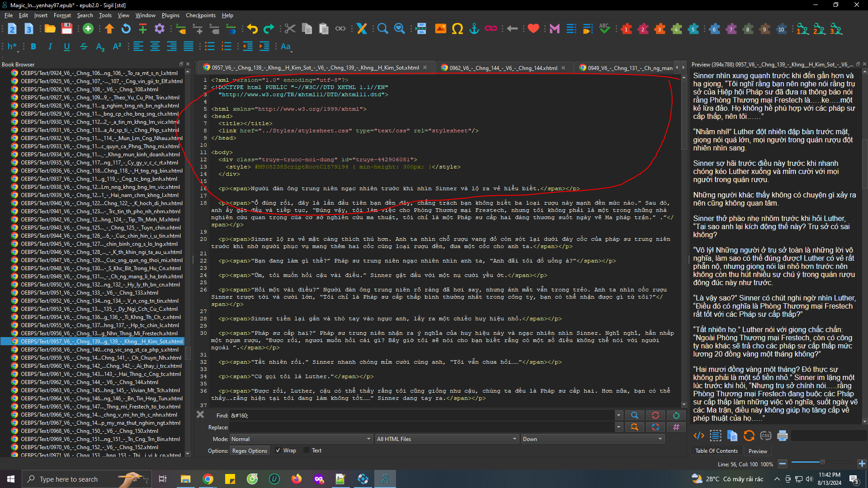
Task: Click the purple gear settings icon
Action: click(159, 29)
